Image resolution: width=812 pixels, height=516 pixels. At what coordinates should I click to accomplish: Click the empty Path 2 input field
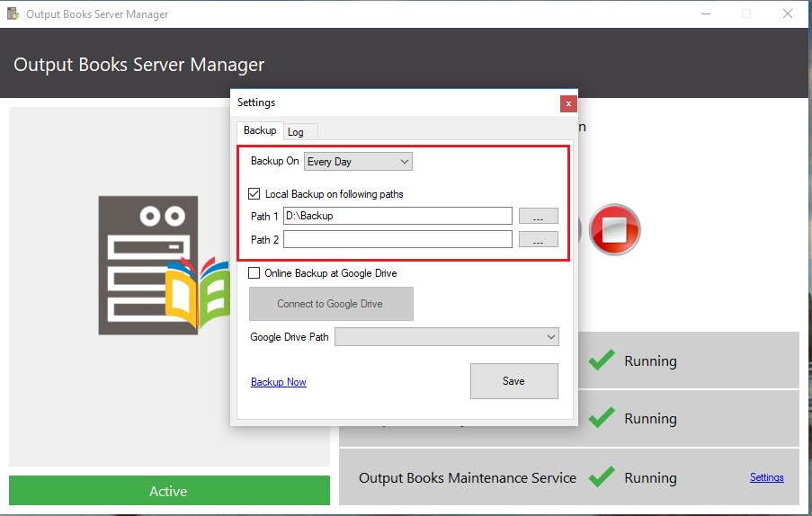coord(397,239)
